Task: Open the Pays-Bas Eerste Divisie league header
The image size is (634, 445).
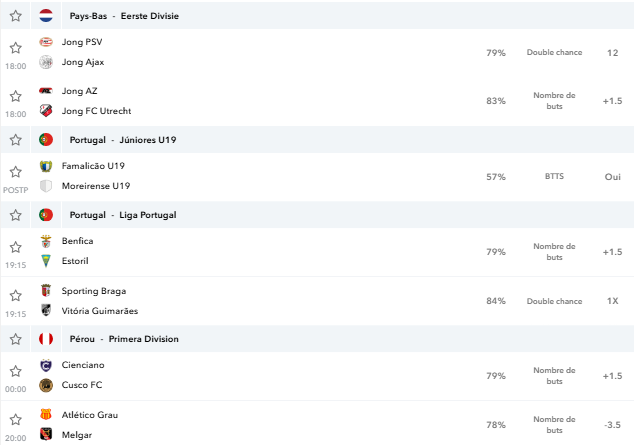Action: click(124, 16)
